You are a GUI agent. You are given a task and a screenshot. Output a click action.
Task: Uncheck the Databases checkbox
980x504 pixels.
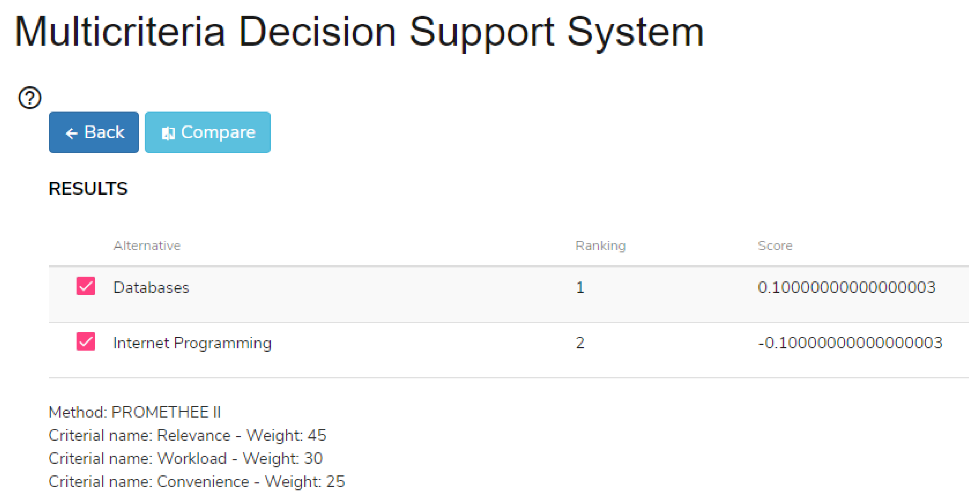[x=86, y=286]
